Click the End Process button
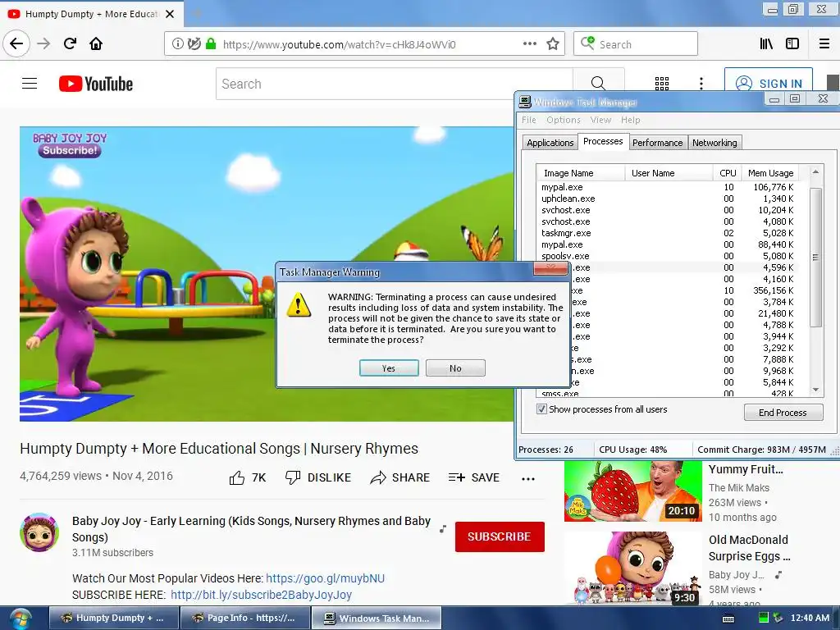 click(783, 412)
